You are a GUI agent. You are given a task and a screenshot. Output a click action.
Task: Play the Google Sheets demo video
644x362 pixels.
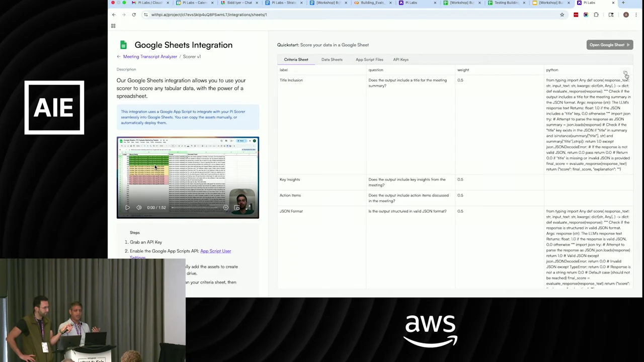[127, 207]
